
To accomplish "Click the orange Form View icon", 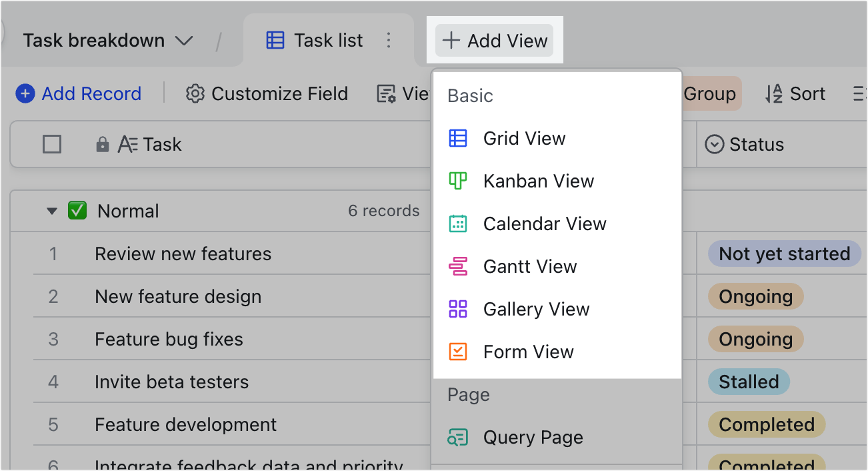I will tap(459, 352).
